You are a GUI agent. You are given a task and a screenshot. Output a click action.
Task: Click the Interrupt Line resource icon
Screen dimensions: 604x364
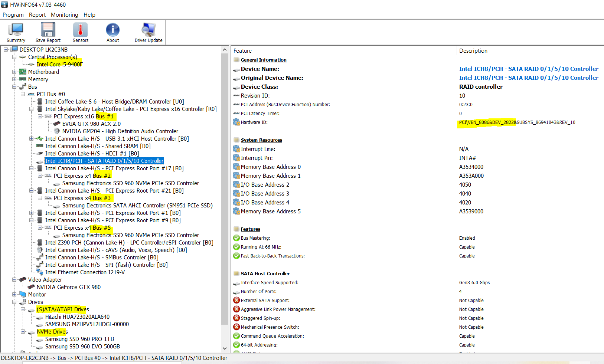[236, 149]
